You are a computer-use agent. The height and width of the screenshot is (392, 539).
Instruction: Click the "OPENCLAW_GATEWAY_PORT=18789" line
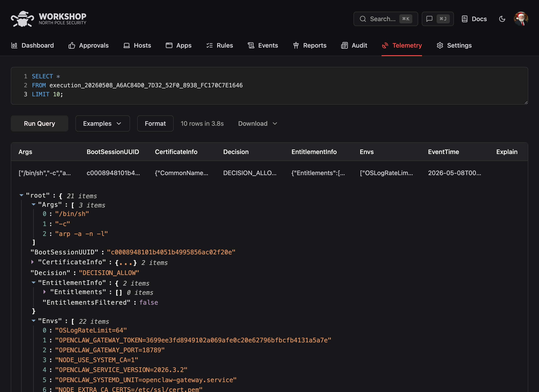tap(110, 350)
